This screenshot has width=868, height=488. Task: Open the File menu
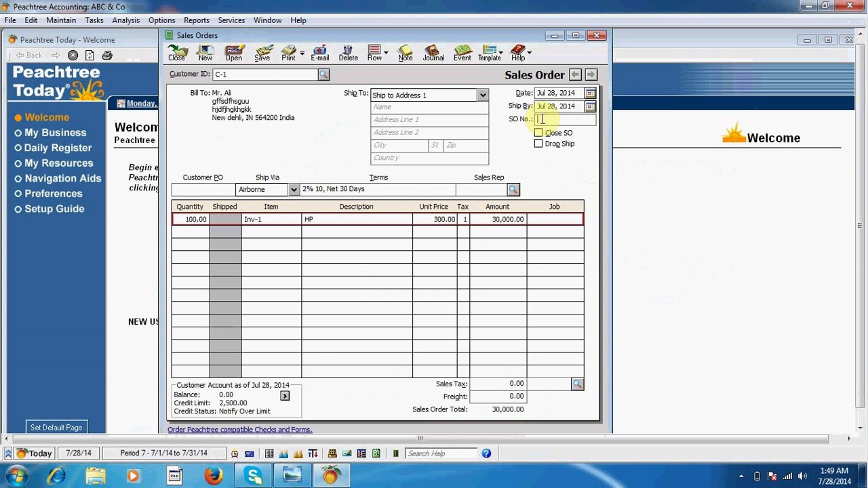coord(10,20)
